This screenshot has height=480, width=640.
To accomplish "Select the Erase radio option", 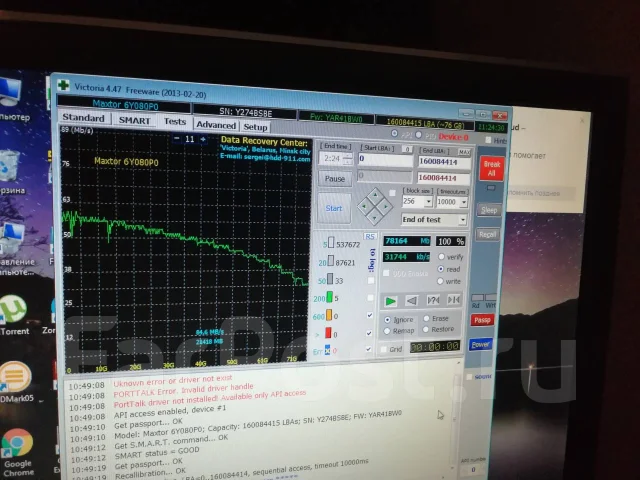I will click(427, 318).
